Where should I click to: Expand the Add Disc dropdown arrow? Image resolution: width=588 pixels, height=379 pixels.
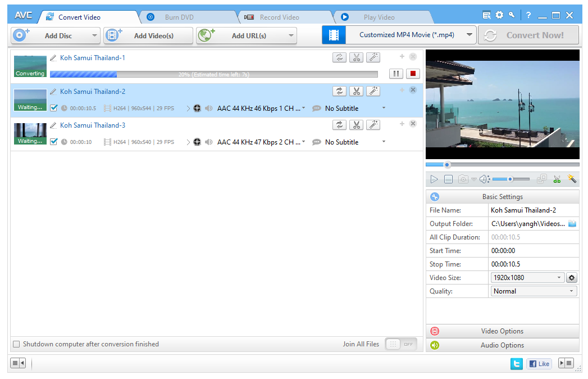tap(94, 35)
